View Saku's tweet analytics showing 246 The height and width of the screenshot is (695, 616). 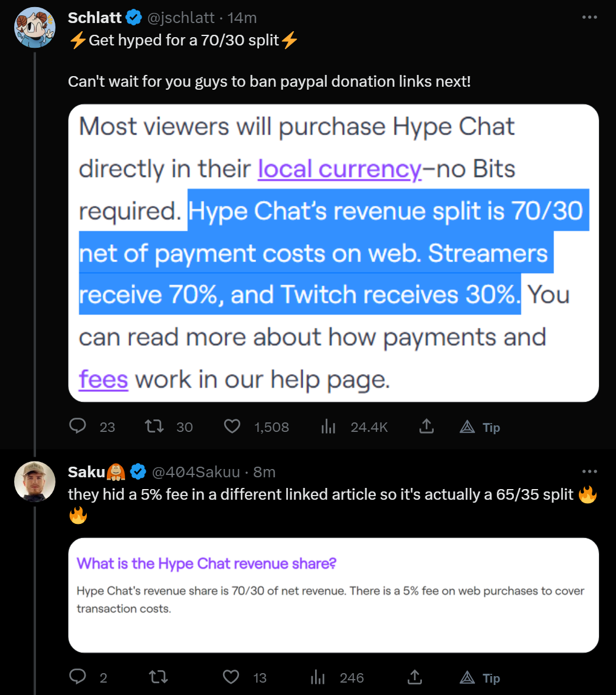(x=317, y=677)
